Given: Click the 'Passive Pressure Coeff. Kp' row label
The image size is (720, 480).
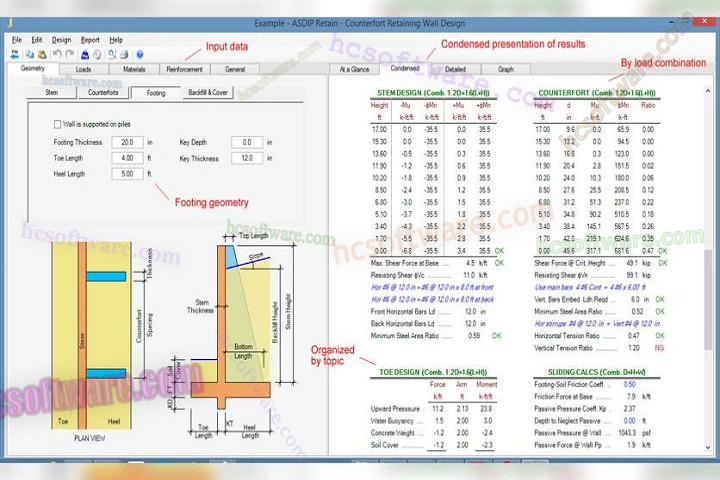Looking at the screenshot, I should coord(570,409).
